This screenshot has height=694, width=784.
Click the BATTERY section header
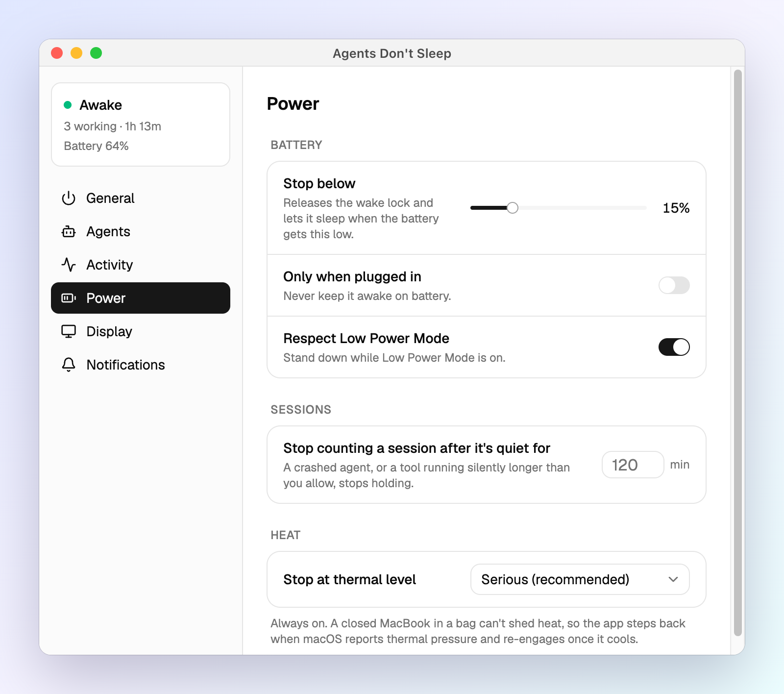(296, 145)
